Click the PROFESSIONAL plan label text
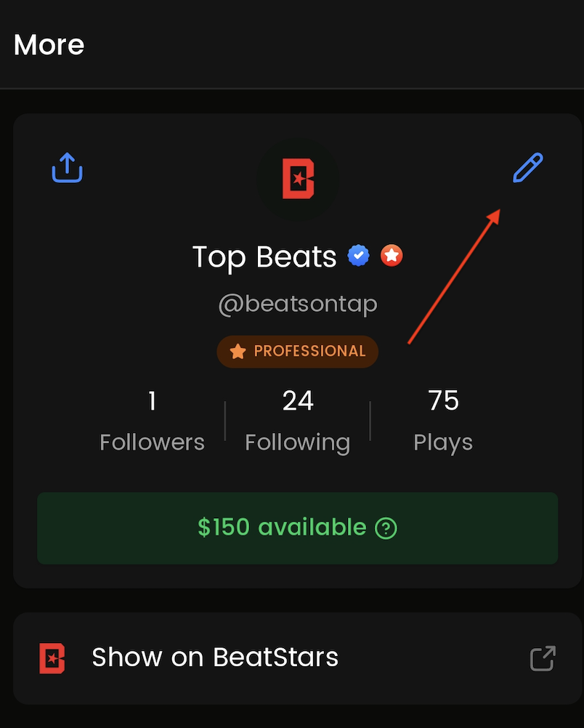This screenshot has width=584, height=728. coord(309,352)
